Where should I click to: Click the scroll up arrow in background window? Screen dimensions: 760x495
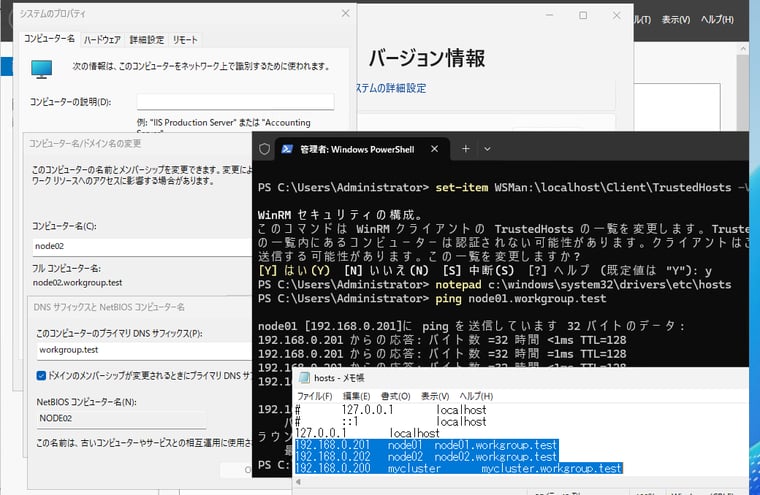click(743, 48)
